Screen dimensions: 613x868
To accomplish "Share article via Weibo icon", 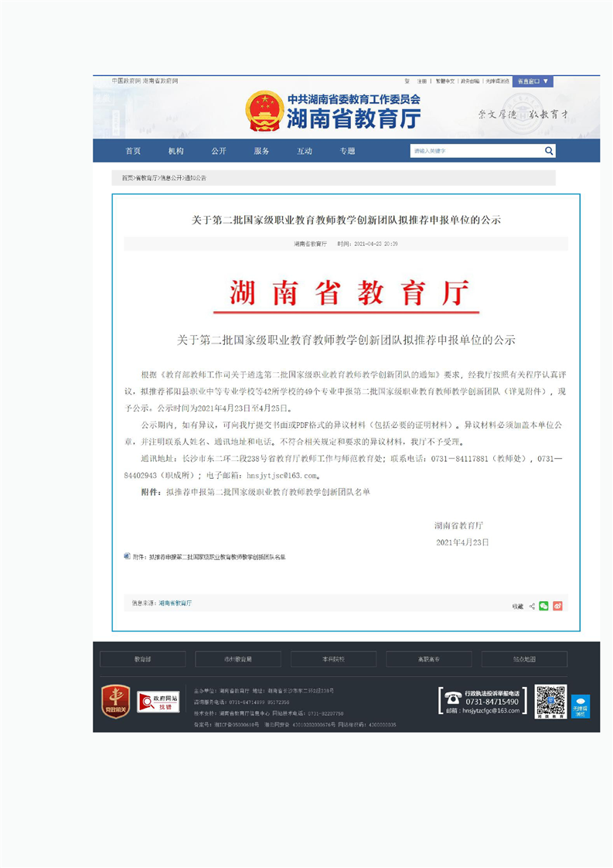I will pos(557,606).
